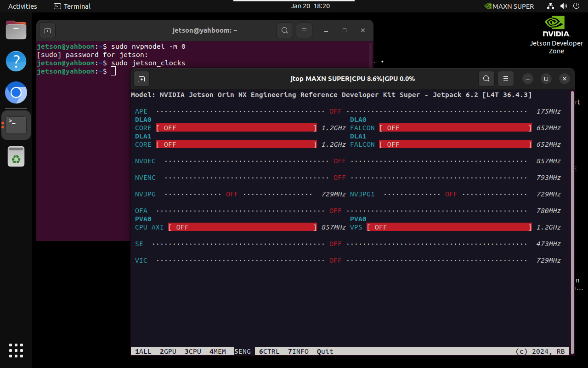Screen dimensions: 588x368
Task: Click Quit in jtop bottom bar
Action: click(x=325, y=351)
